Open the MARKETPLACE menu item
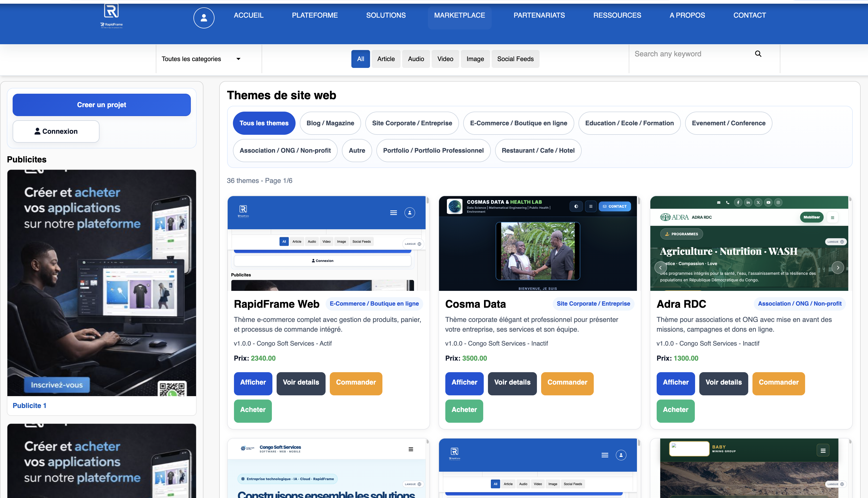 [x=459, y=15]
